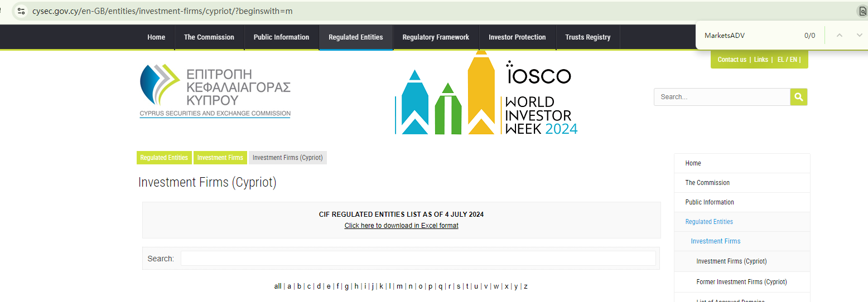The image size is (868, 302).
Task: Click the site Search... input field
Action: (x=722, y=97)
